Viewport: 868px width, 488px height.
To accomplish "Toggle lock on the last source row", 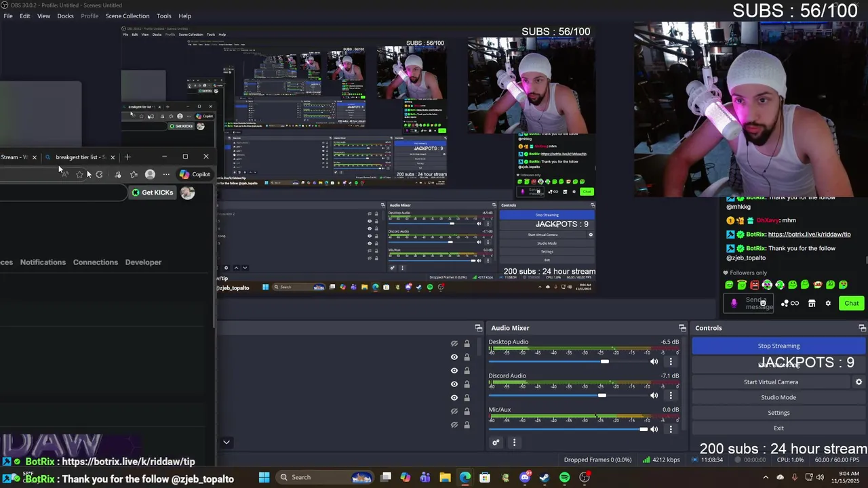I will click(467, 425).
